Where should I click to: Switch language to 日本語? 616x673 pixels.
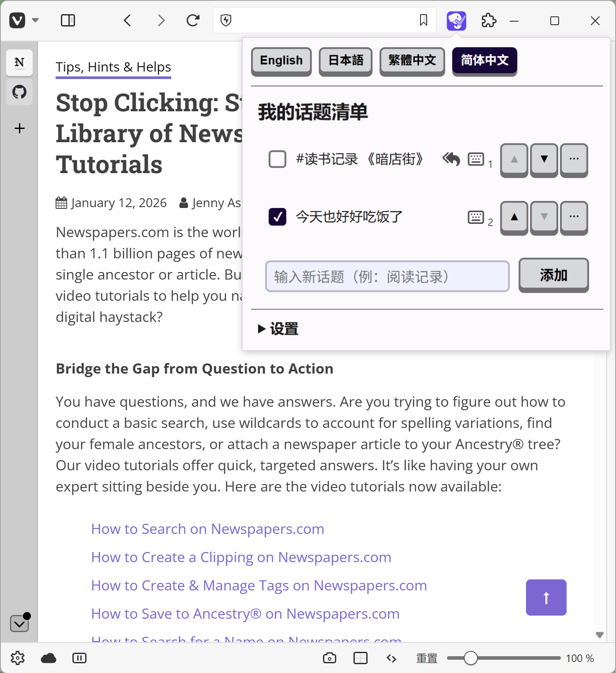(346, 60)
